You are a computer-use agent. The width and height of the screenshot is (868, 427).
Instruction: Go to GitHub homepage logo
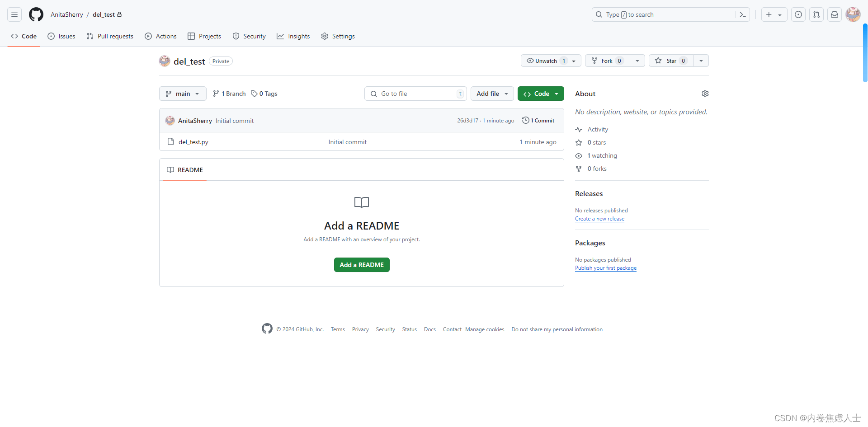pos(36,14)
